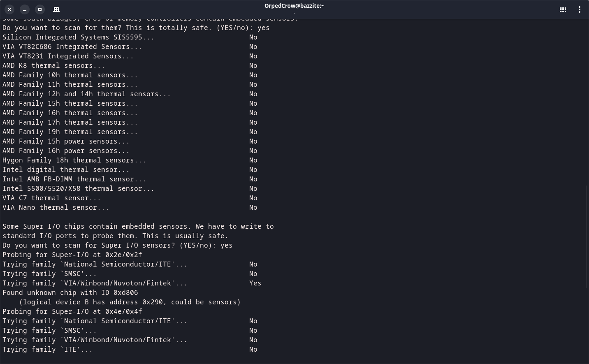Open a new terminal tab
Screen dimensions: 589x364
click(x=56, y=9)
